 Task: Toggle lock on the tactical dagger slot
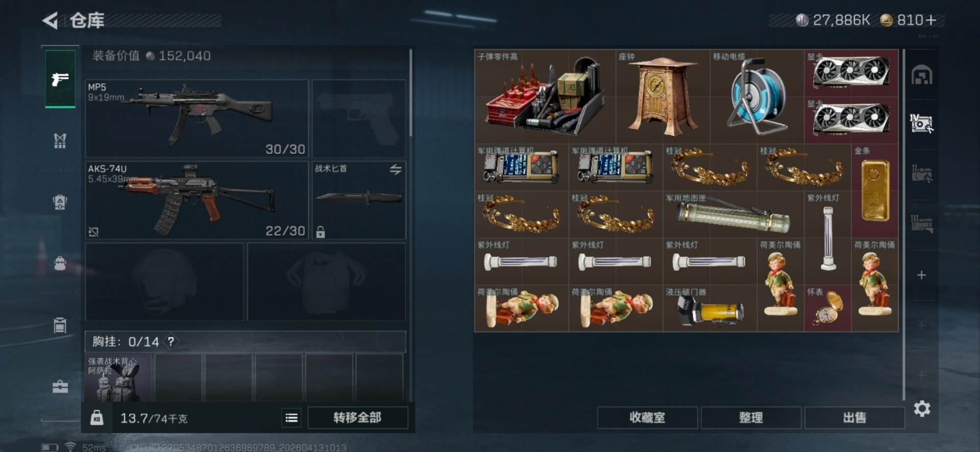point(321,232)
